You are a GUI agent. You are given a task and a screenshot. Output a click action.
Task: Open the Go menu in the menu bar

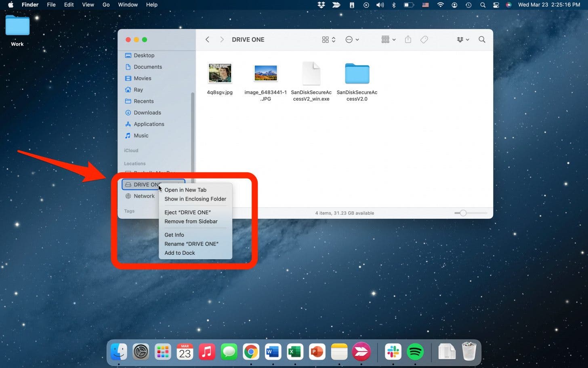click(x=106, y=5)
